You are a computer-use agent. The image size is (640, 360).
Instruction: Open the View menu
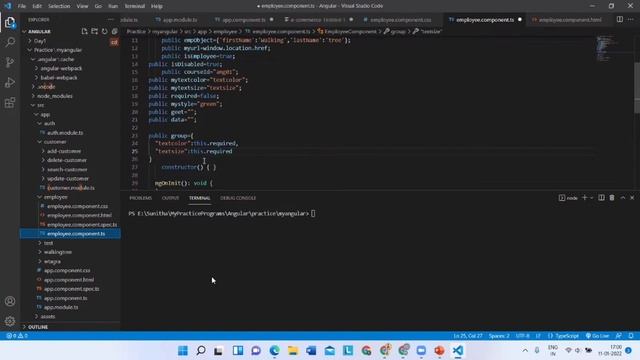coord(82,6)
